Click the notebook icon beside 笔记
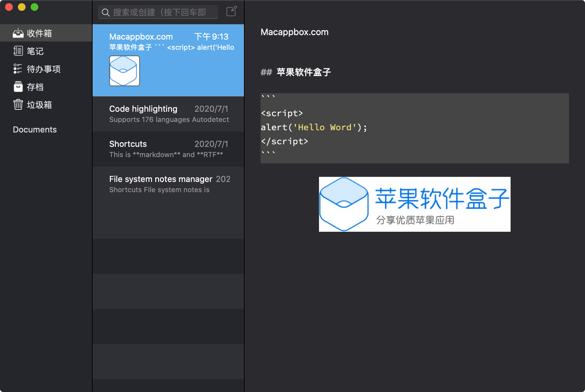585x392 pixels. tap(18, 51)
